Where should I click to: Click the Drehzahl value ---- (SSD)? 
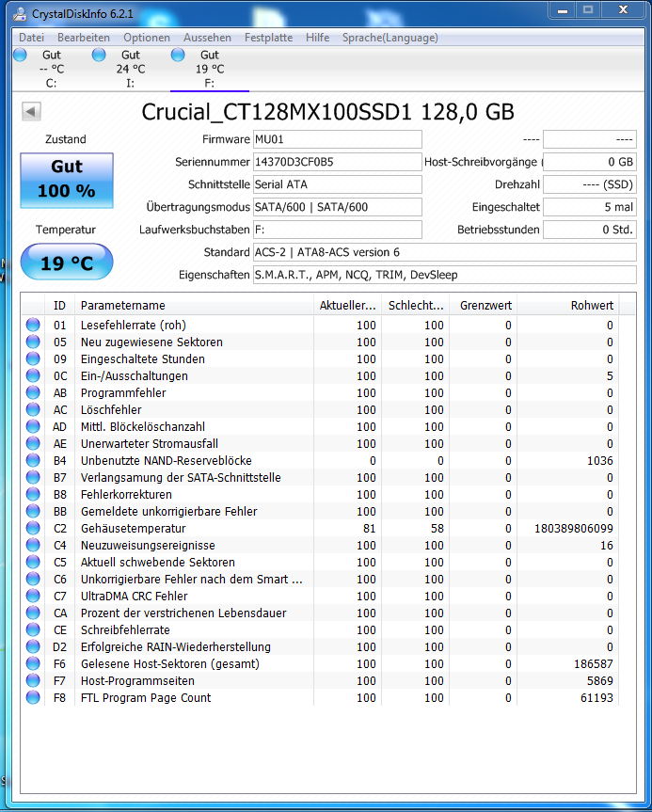click(x=590, y=184)
